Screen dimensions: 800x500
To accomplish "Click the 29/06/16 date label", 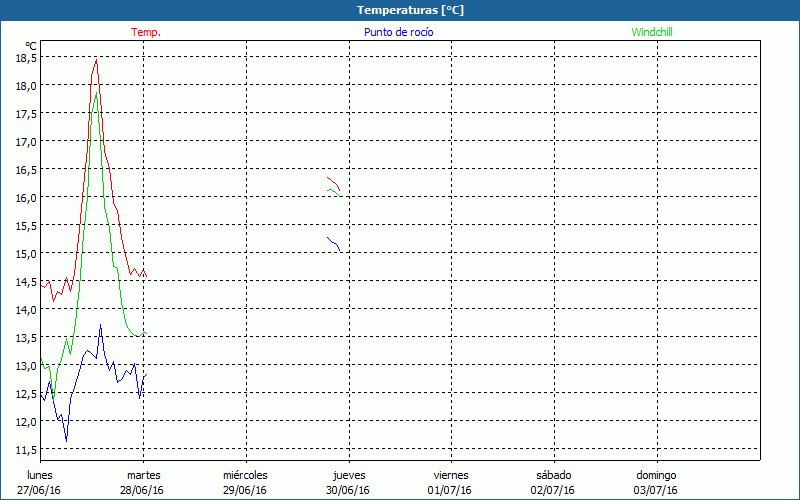I will (245, 490).
